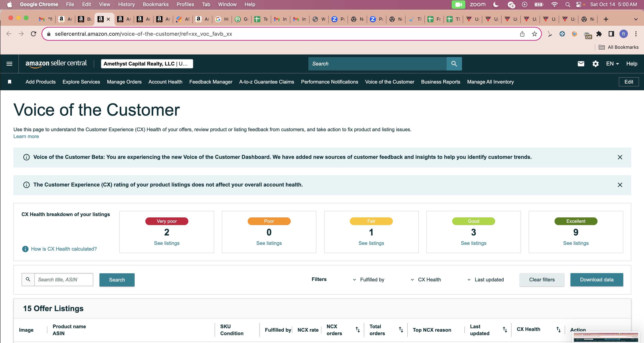Click the Zoom camera icon in menu bar
The image size is (644, 343).
pos(458,4)
